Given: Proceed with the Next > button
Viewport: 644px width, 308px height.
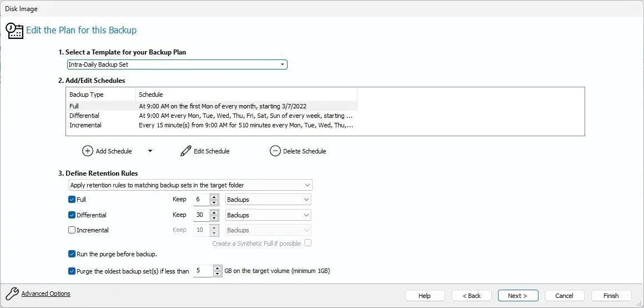Looking at the screenshot, I should [518, 296].
